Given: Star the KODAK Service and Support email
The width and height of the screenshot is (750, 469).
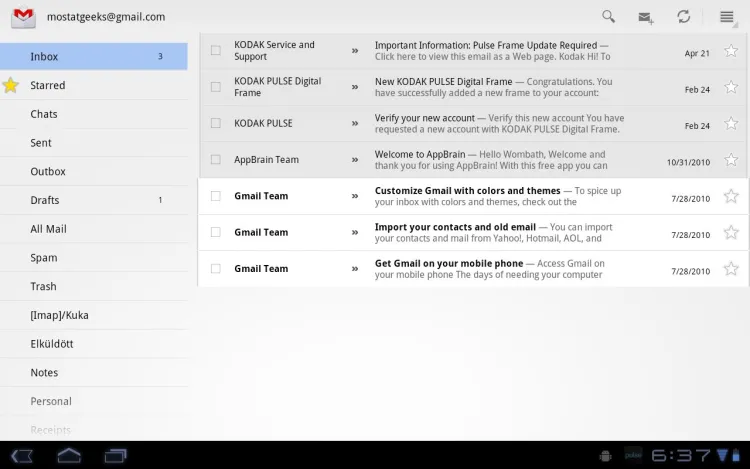Looking at the screenshot, I should pyautogui.click(x=731, y=50).
